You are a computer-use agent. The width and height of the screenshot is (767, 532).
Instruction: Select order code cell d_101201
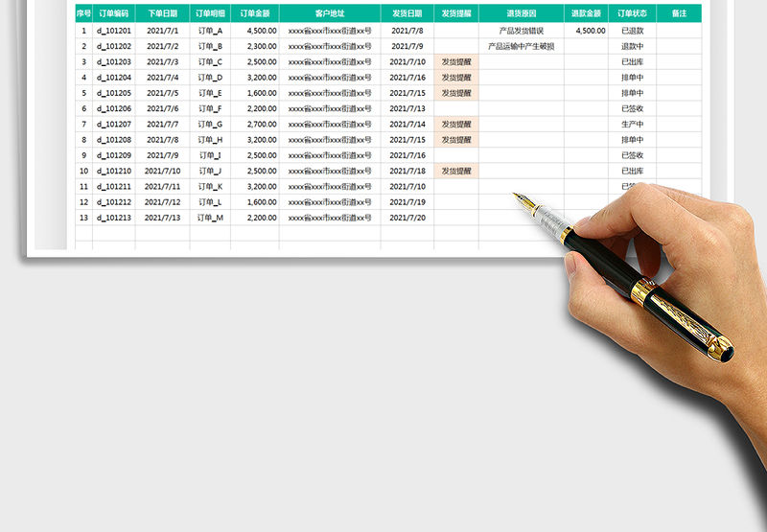tap(114, 31)
